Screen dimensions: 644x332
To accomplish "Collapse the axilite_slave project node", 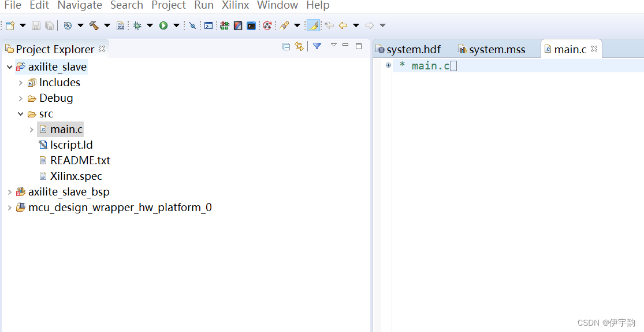I will 9,67.
